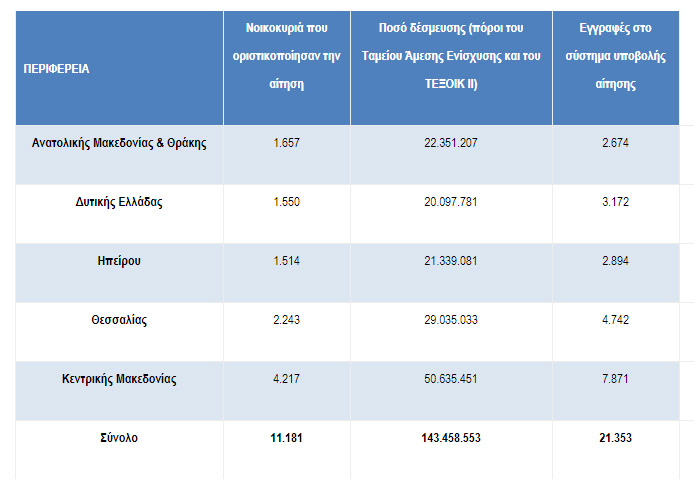
Task: Click the registrations value 3.172
Action: point(615,202)
